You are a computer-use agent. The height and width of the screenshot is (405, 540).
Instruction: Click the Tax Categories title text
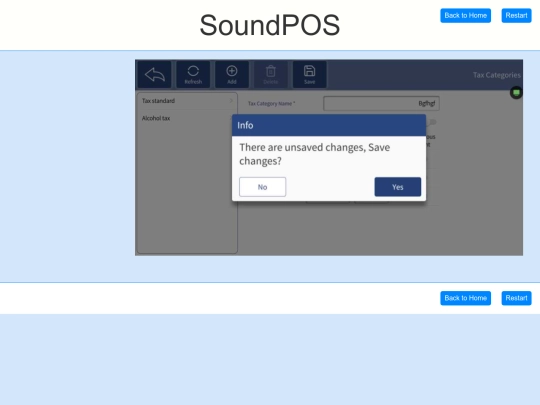click(x=497, y=75)
